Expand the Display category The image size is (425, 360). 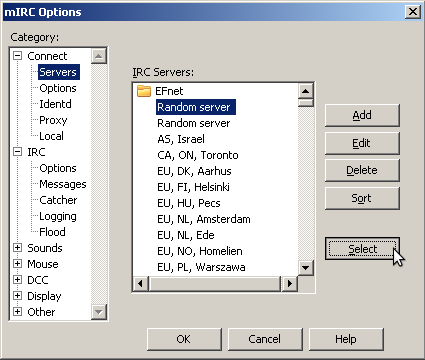[17, 296]
